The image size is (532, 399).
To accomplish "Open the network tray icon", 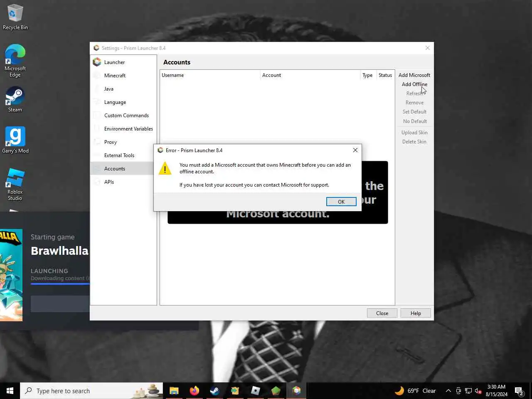I will click(468, 391).
